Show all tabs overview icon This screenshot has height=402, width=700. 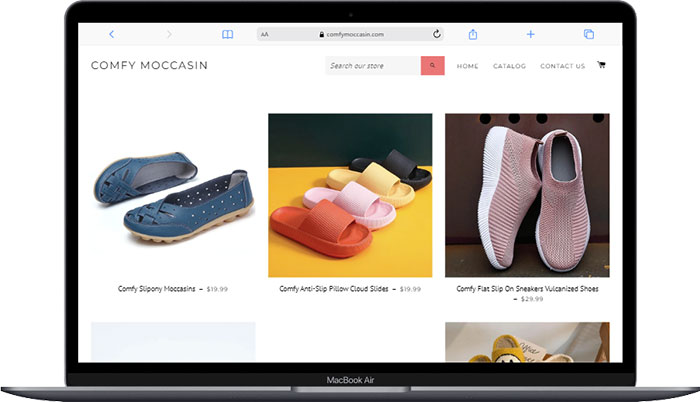589,34
